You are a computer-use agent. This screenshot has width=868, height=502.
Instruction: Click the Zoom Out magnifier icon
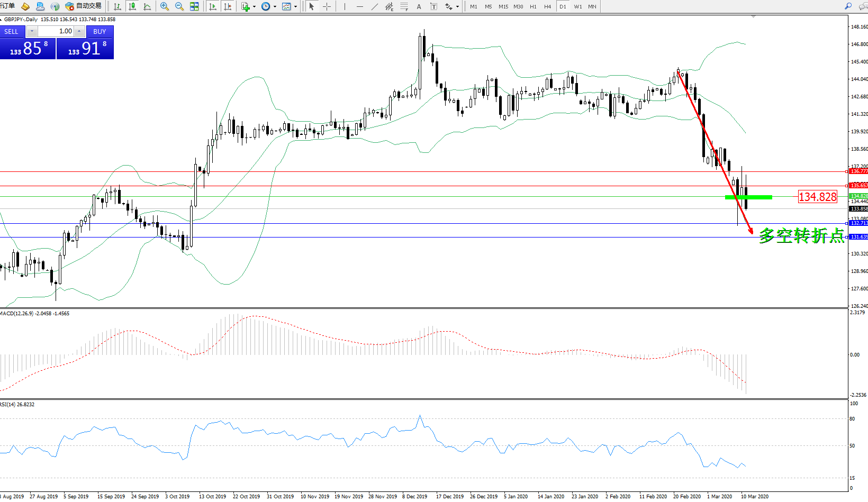[179, 6]
